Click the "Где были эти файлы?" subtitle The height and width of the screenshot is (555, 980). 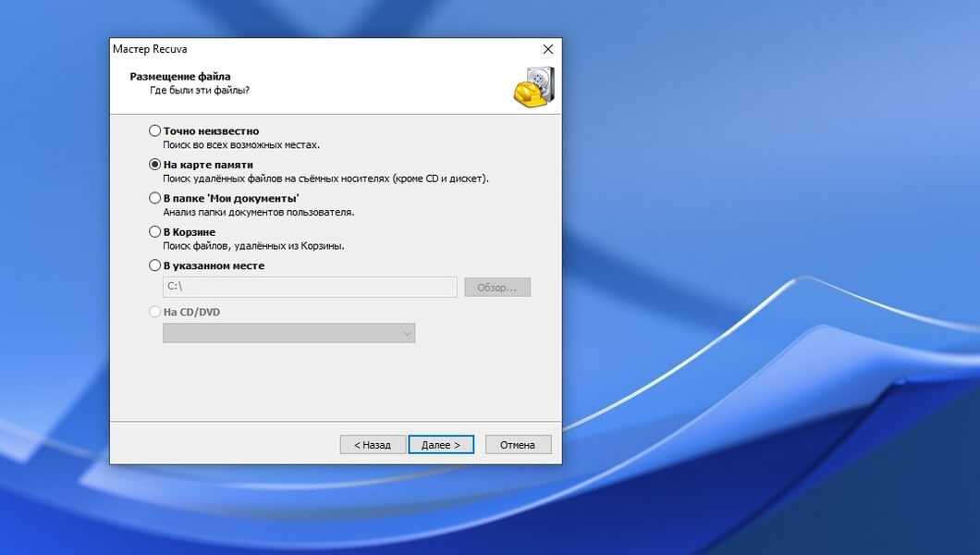pyautogui.click(x=200, y=91)
